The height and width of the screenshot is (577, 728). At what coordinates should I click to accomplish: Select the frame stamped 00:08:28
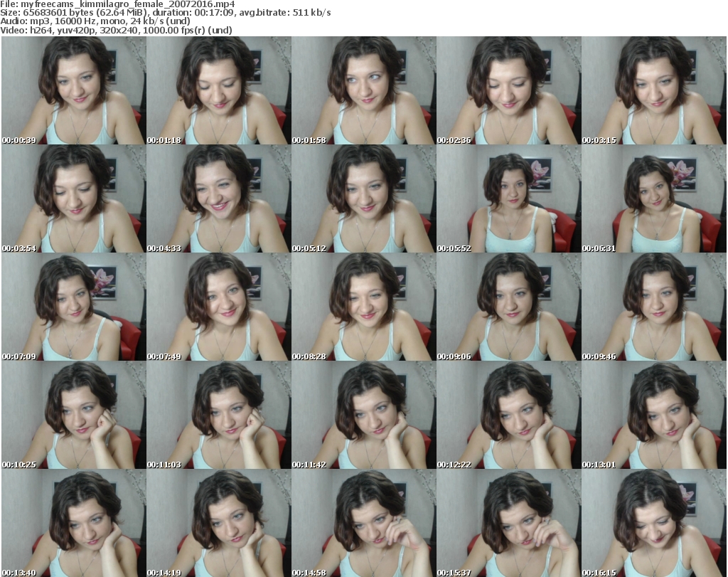click(363, 307)
